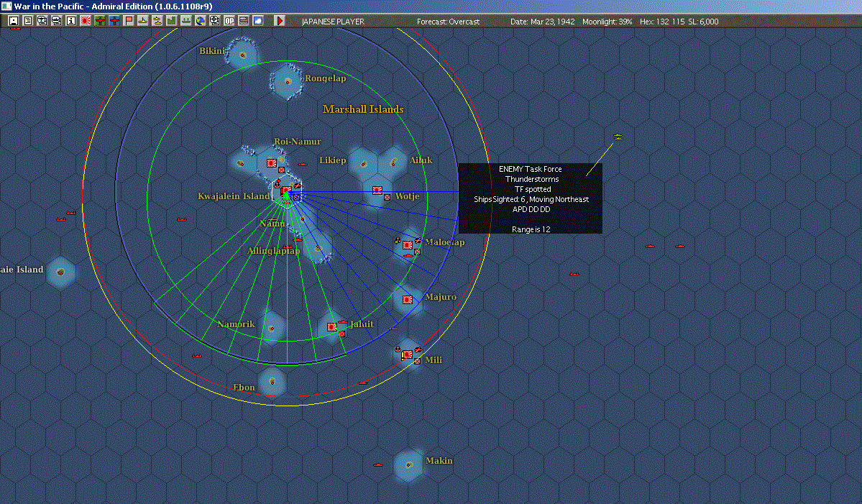
Task: Click the 'Forecast: Overcast' status text
Action: (448, 22)
